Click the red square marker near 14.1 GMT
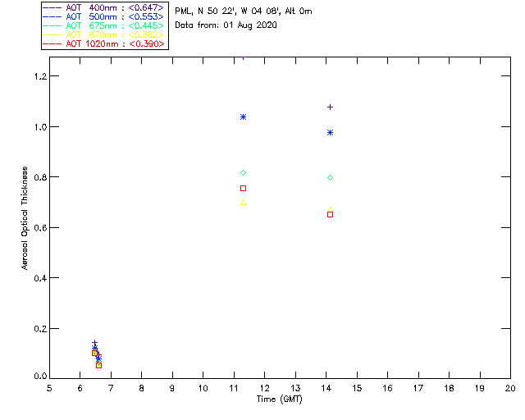 point(330,214)
